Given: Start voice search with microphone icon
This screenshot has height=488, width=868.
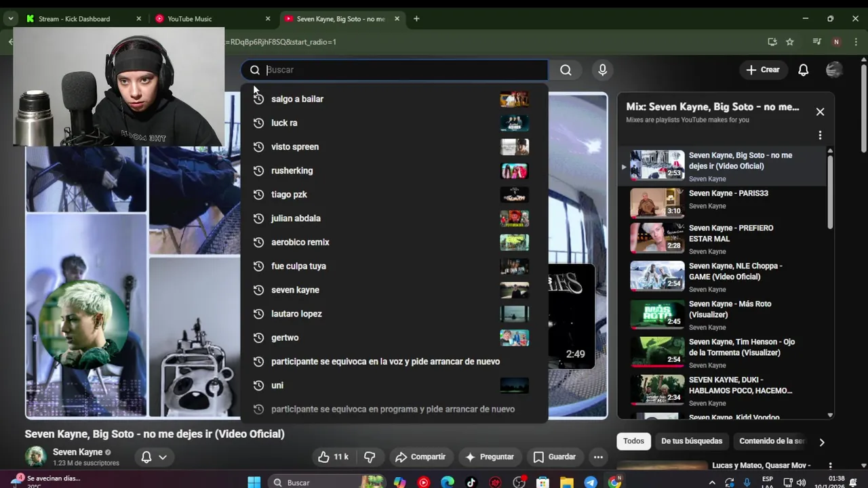Looking at the screenshot, I should pyautogui.click(x=602, y=70).
